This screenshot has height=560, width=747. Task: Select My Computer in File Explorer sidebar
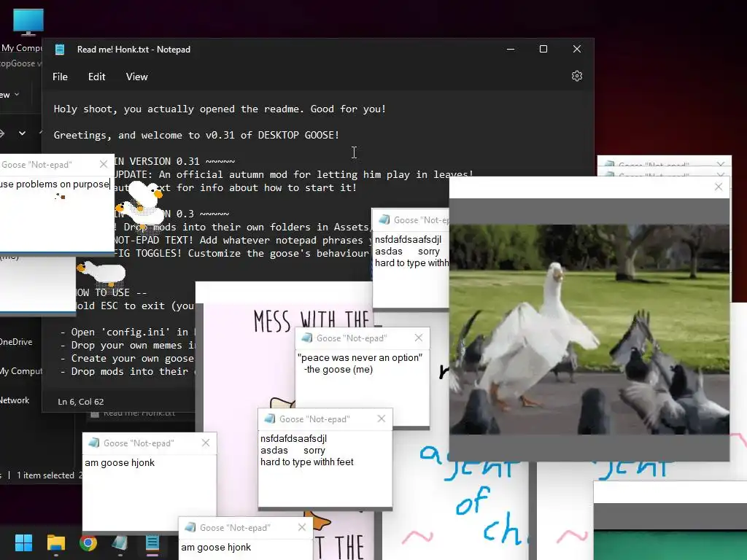tap(21, 371)
